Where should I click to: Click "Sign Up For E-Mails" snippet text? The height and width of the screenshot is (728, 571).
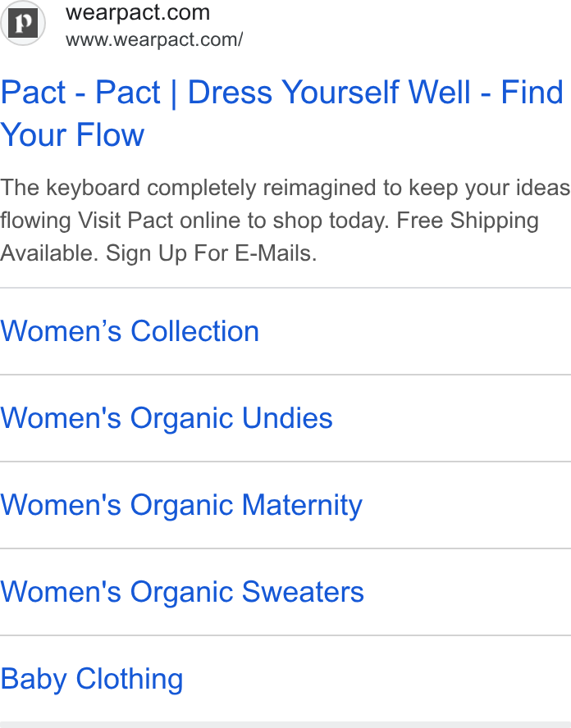click(211, 253)
